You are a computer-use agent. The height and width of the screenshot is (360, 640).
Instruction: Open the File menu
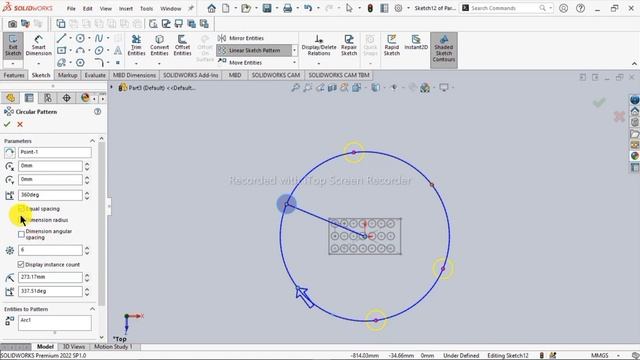click(x=71, y=8)
